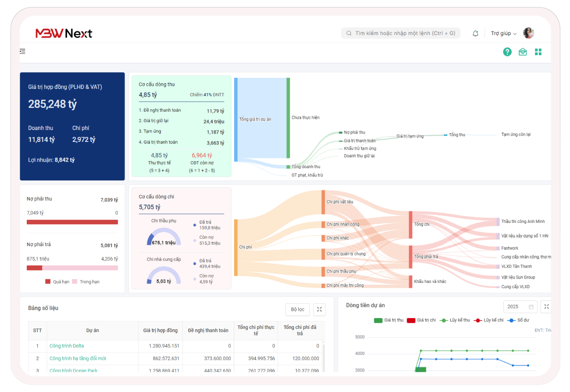
Task: Open the notification bell
Action: tap(475, 33)
